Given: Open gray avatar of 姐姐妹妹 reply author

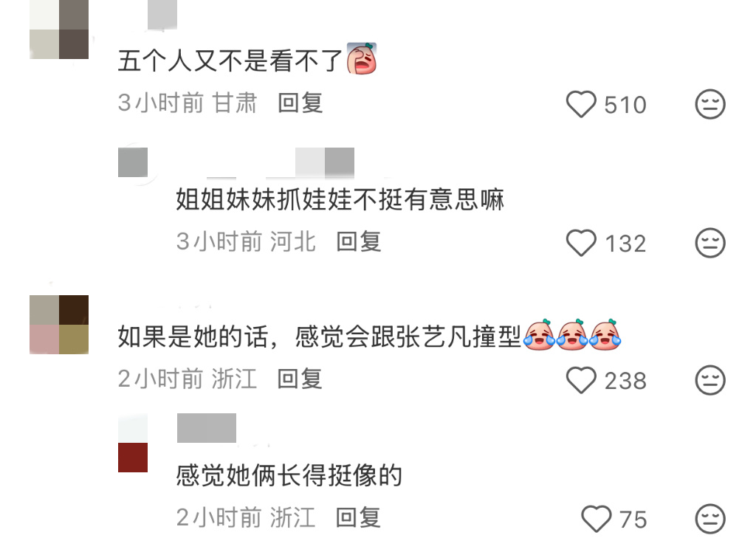Looking at the screenshot, I should [133, 162].
